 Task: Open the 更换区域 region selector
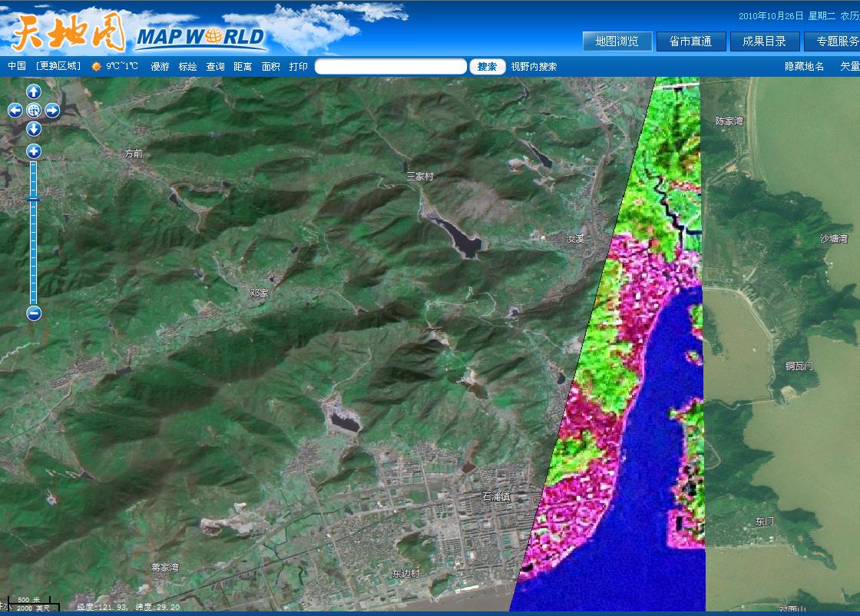pyautogui.click(x=58, y=67)
